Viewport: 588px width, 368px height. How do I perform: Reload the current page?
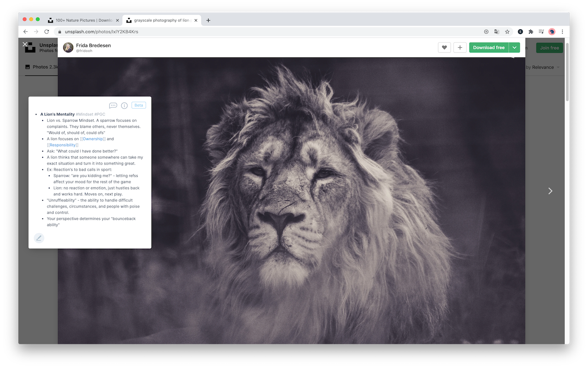click(x=47, y=31)
